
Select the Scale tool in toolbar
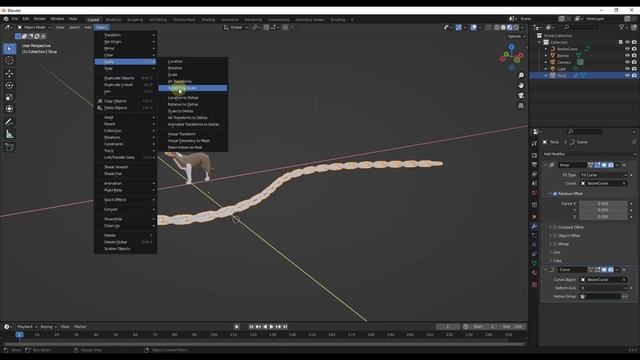point(9,97)
